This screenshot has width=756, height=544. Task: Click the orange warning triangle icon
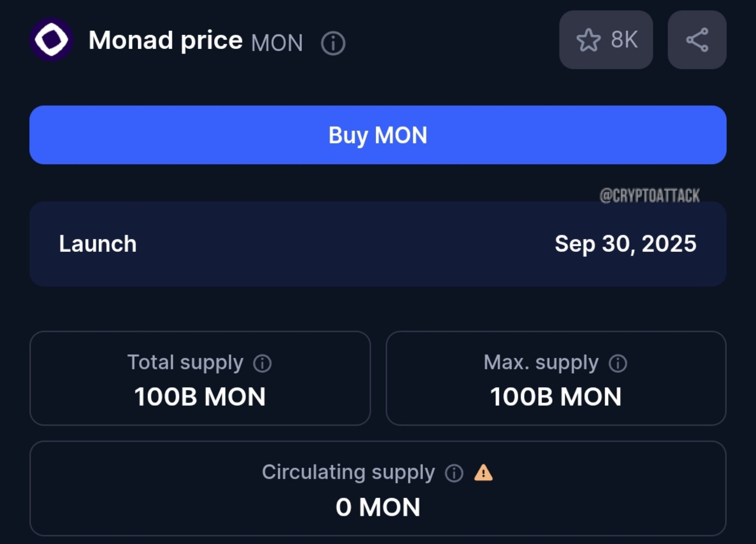pyautogui.click(x=483, y=473)
